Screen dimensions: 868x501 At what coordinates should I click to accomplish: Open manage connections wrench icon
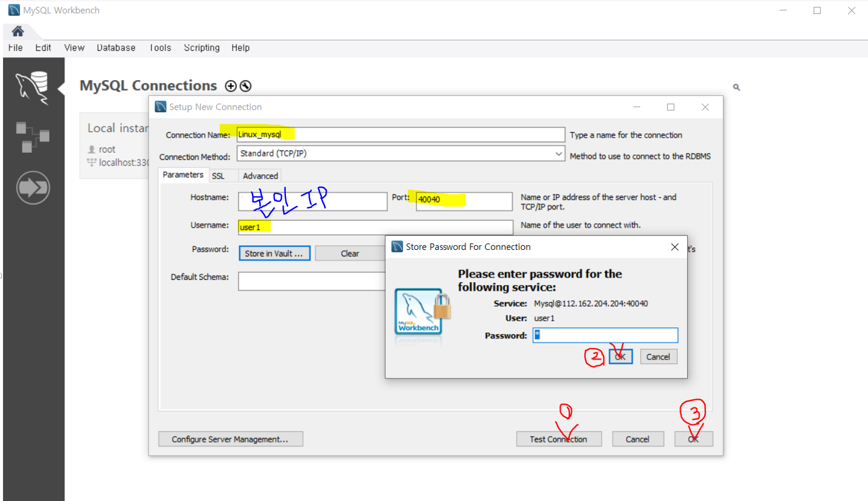pyautogui.click(x=245, y=86)
